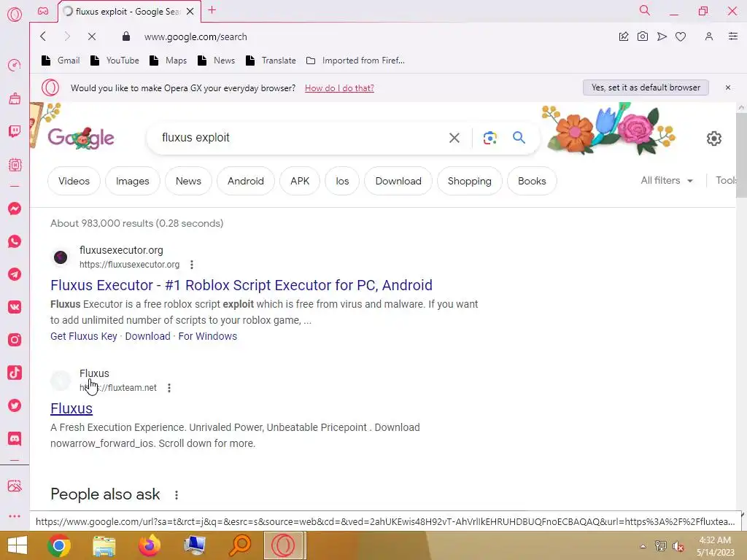Open the YouTube bookmark

click(x=115, y=61)
